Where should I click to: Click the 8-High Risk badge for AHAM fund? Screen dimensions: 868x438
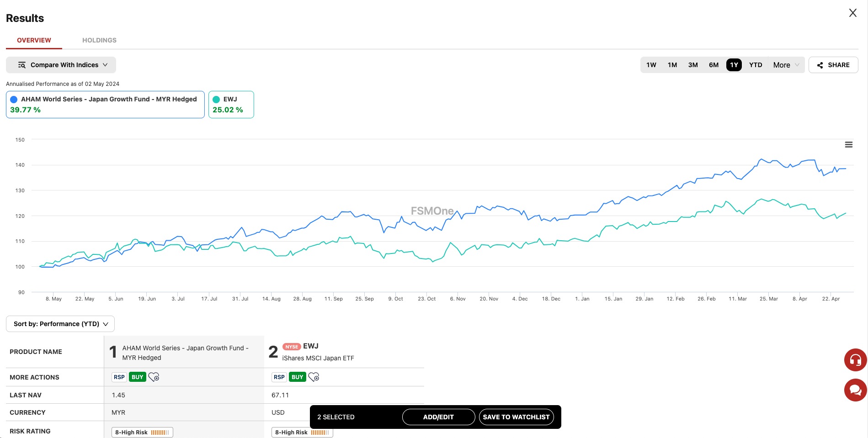click(x=142, y=432)
